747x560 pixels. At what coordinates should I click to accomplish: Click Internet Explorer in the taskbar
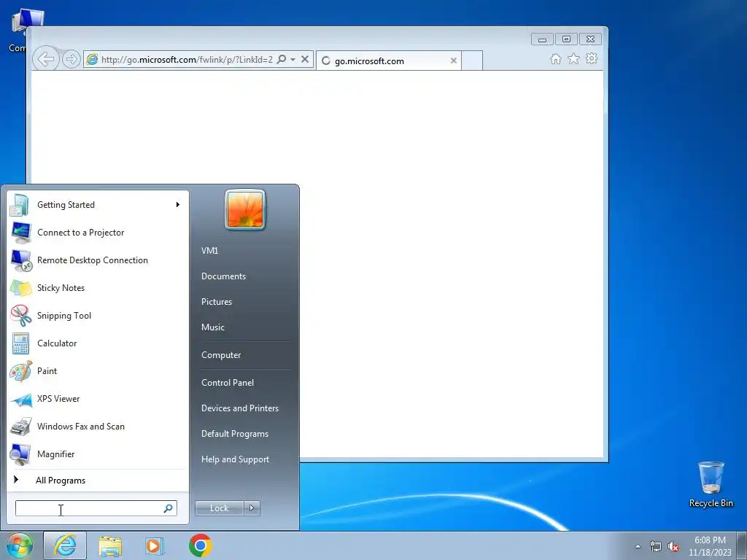click(x=65, y=545)
